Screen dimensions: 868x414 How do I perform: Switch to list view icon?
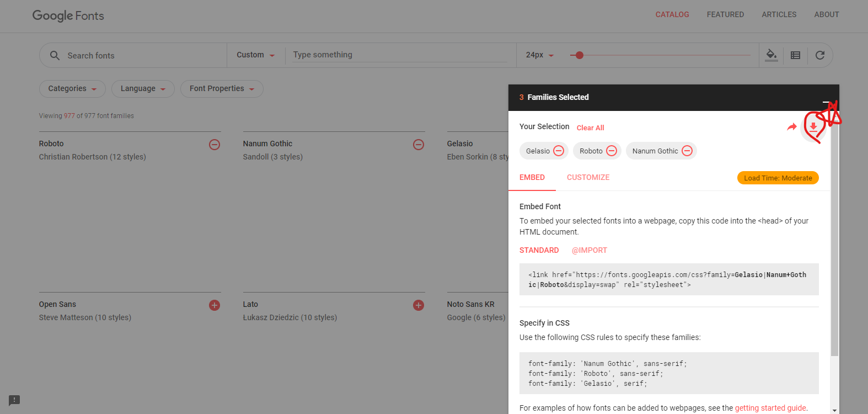click(x=795, y=55)
